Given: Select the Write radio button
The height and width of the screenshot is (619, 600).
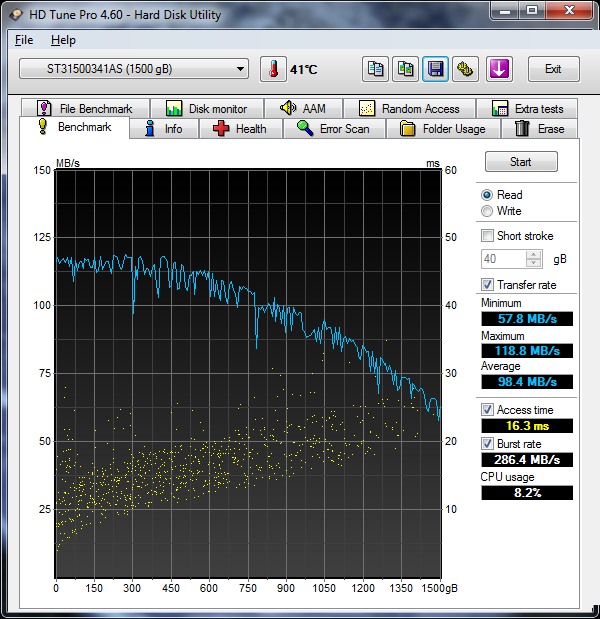Looking at the screenshot, I should tap(487, 211).
